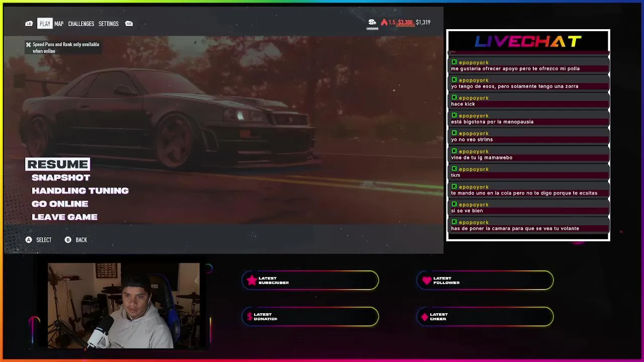Open HANDLING TUNING

click(80, 191)
